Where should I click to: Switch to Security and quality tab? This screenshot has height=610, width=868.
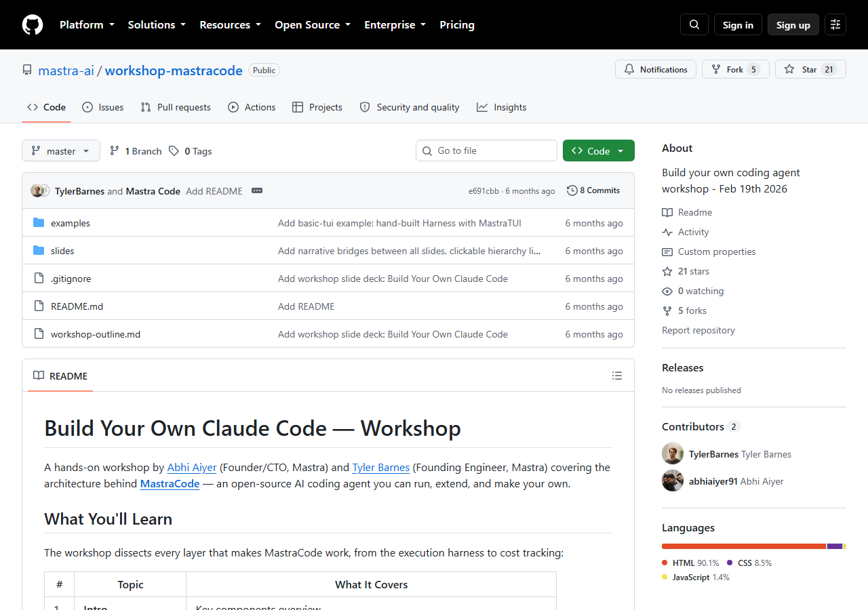coord(410,107)
